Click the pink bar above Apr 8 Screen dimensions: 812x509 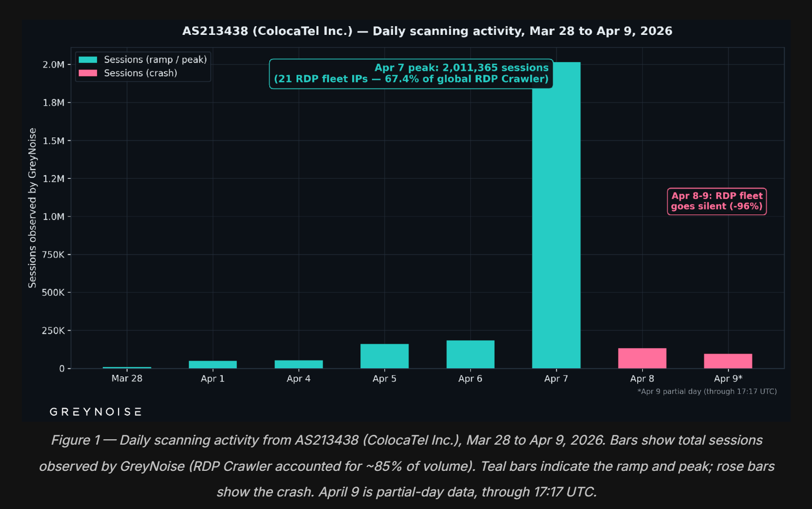[x=642, y=358]
